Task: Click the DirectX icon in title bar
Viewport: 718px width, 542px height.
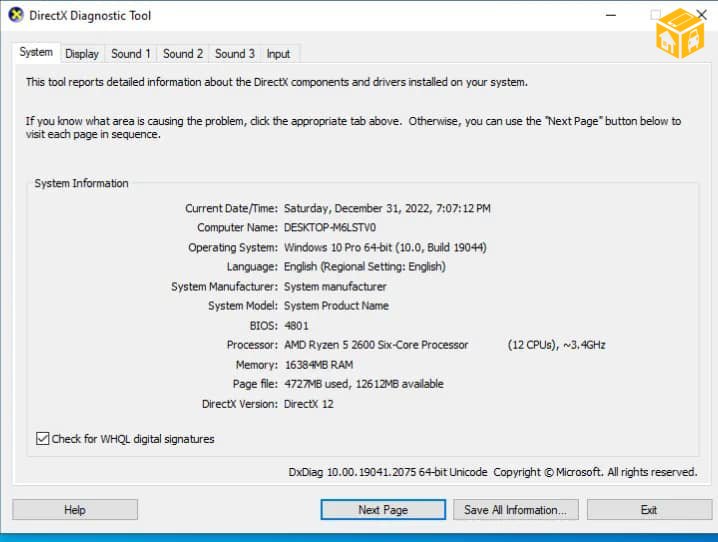Action: pyautogui.click(x=16, y=16)
